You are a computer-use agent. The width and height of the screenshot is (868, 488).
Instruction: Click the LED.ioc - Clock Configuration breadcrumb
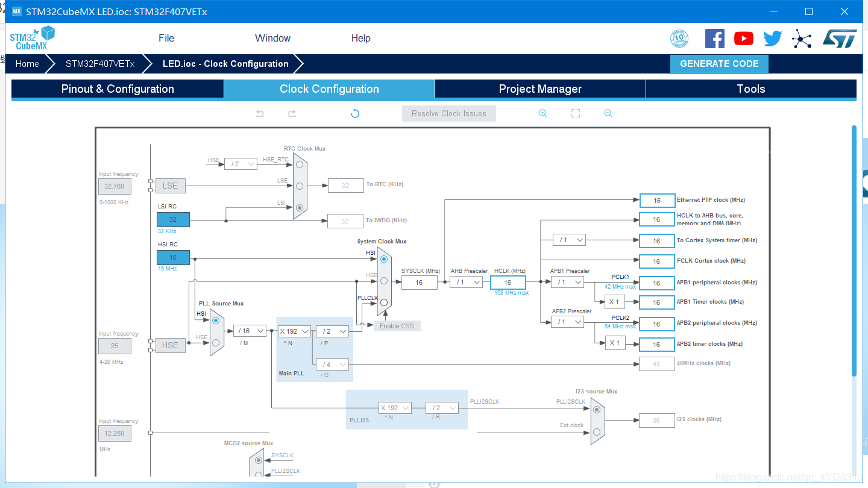[225, 64]
